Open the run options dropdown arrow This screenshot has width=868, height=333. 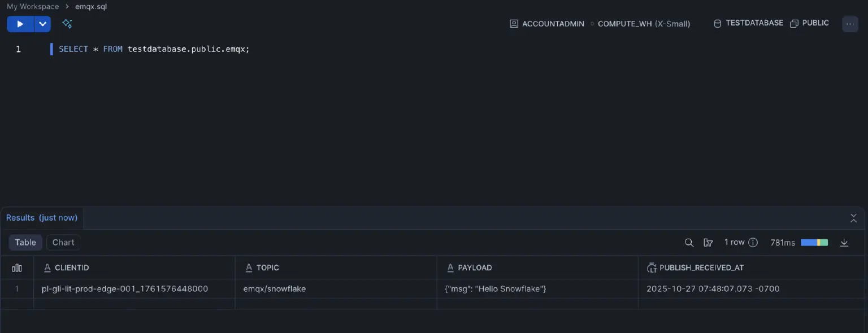[42, 24]
